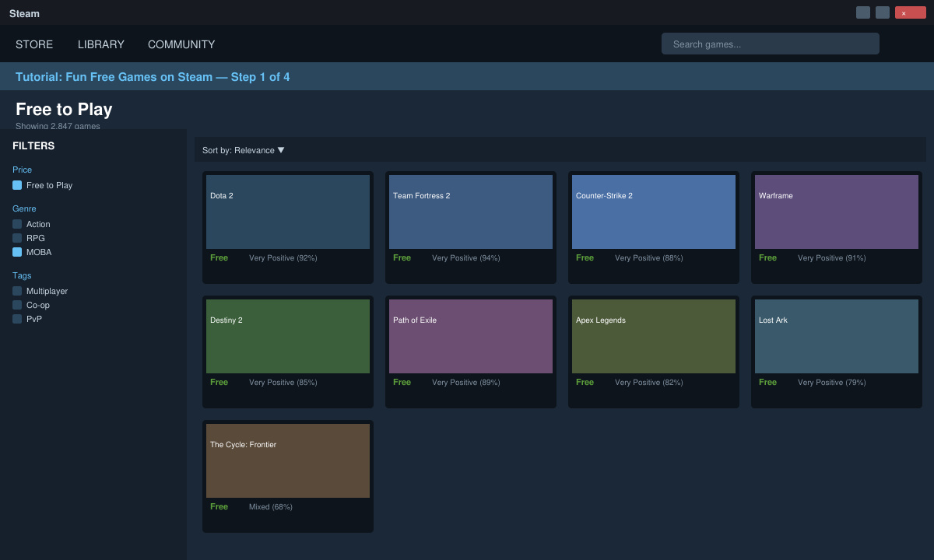Enable the Co-op tag filter
Image resolution: width=934 pixels, height=560 pixels.
pos(17,305)
